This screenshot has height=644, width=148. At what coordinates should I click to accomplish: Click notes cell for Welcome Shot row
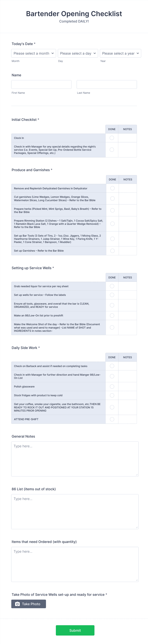[128, 327]
